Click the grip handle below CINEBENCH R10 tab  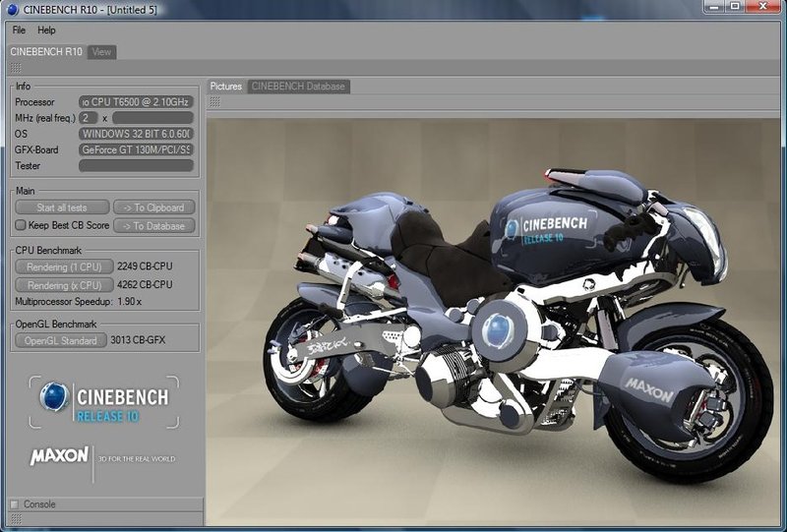(16, 67)
